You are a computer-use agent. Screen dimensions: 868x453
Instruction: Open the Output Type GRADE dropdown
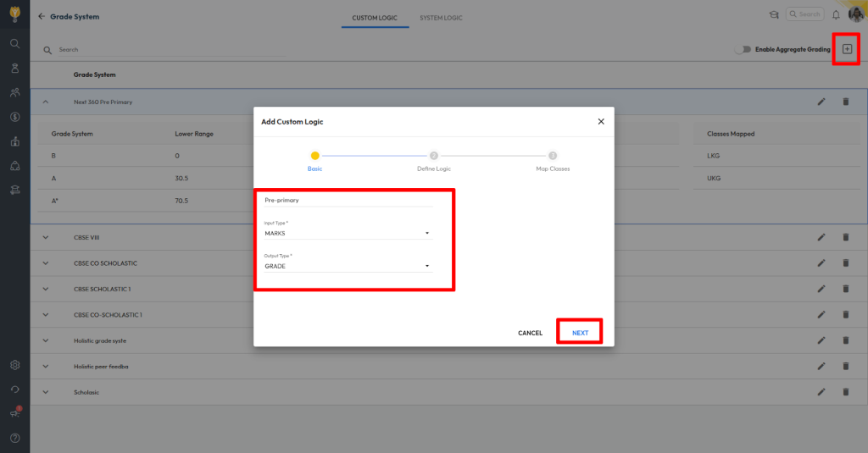pyautogui.click(x=348, y=266)
